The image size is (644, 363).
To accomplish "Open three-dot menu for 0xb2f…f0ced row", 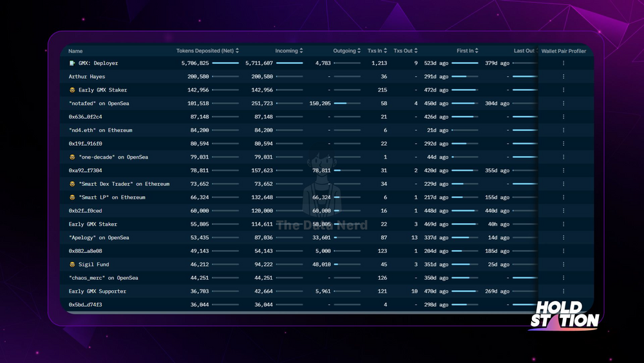I will coord(563,210).
